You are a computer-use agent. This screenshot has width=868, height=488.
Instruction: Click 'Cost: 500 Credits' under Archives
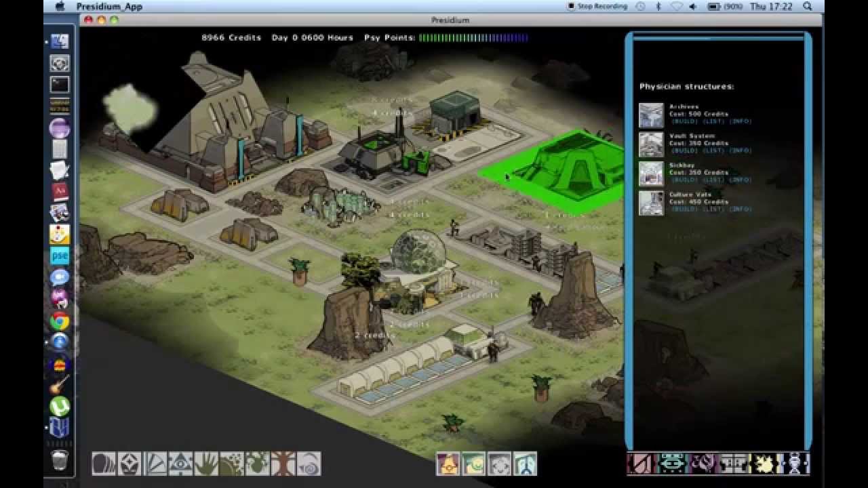point(698,114)
